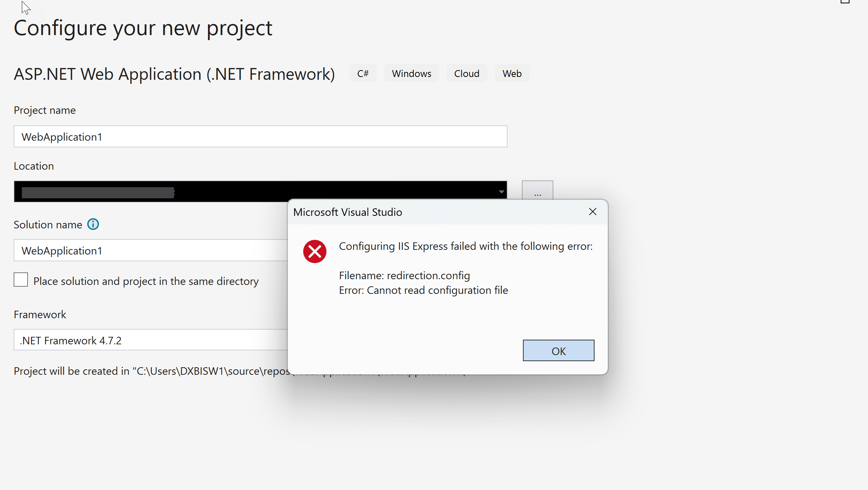Click 'Error: Cannot read configuration file' text

[423, 290]
